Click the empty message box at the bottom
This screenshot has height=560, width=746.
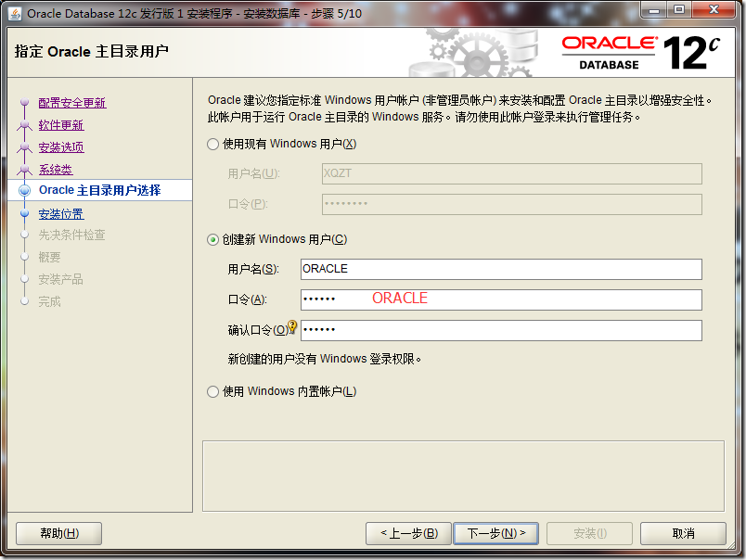tap(463, 477)
